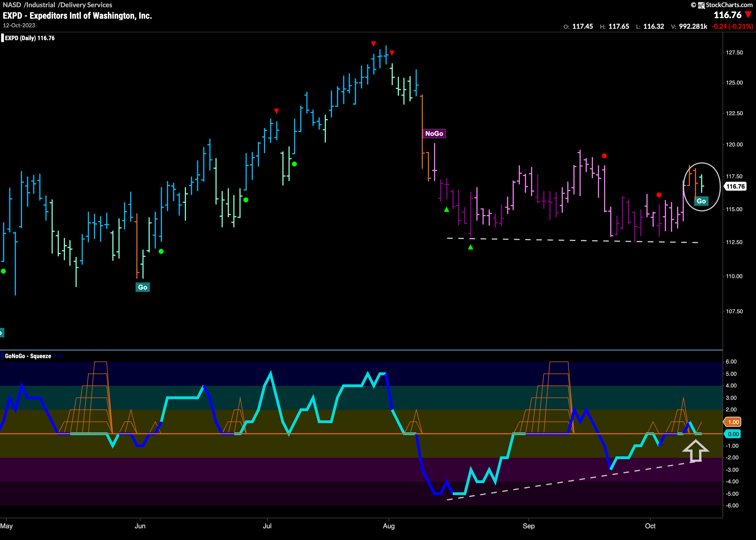The width and height of the screenshot is (756, 540).
Task: Click the 6.00 oscillator axis label
Action: [731, 361]
